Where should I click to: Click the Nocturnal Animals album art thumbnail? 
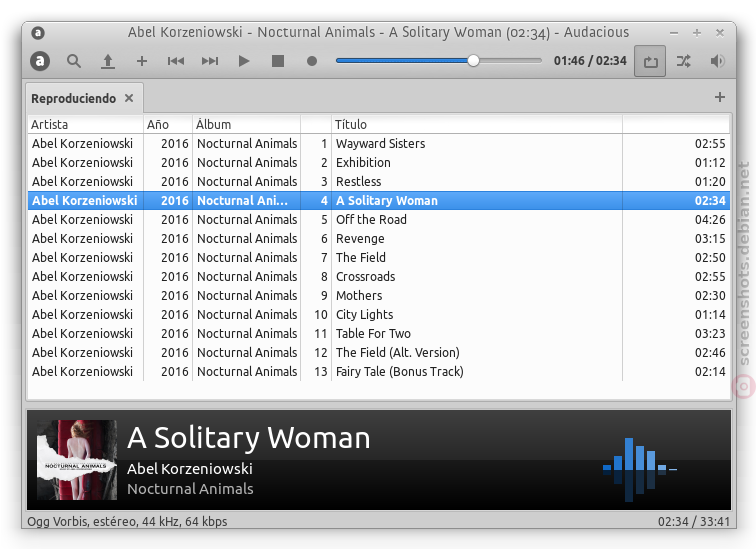(77, 459)
